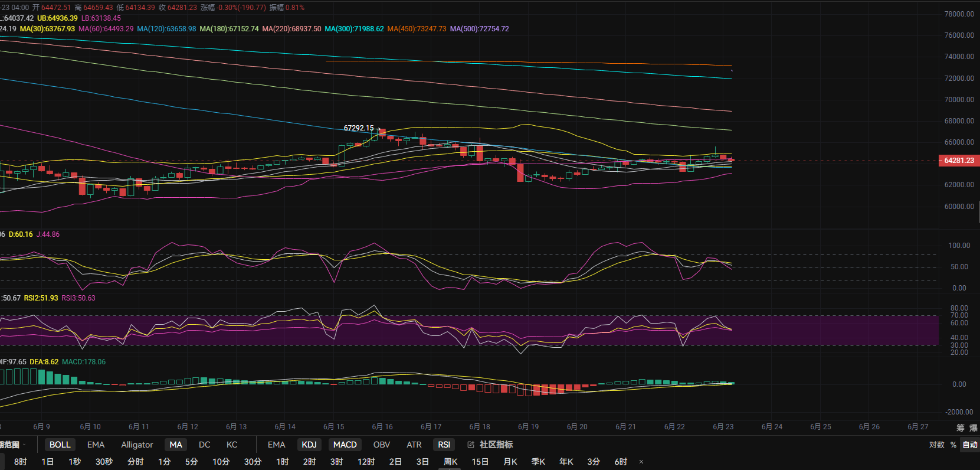Toggle 对数 logarithmic scale
The width and height of the screenshot is (980, 470).
[937, 445]
